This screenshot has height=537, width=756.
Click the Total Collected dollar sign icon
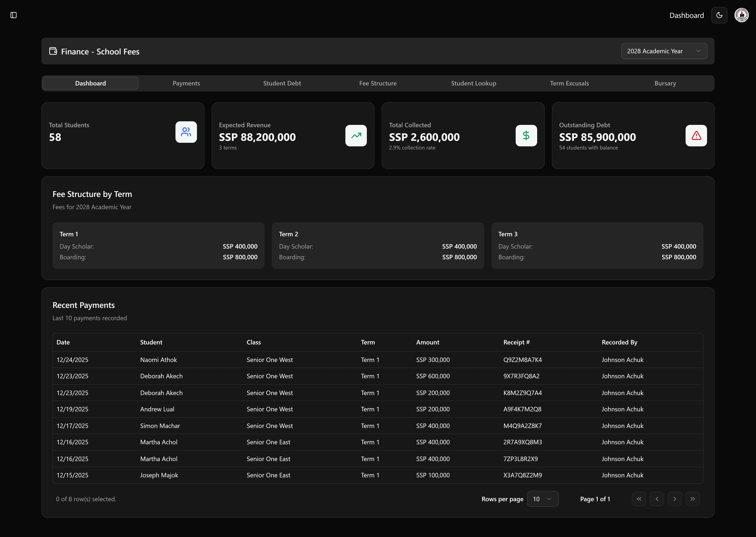point(526,136)
